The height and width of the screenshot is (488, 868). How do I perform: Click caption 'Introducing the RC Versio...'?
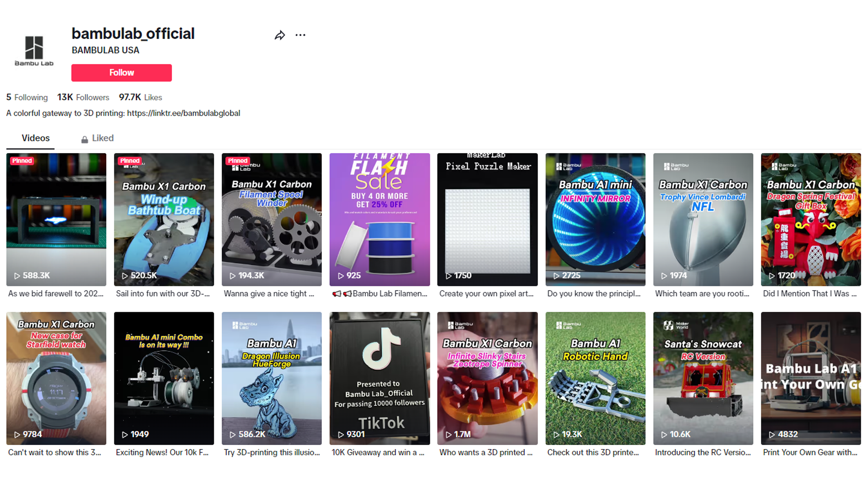(x=703, y=452)
